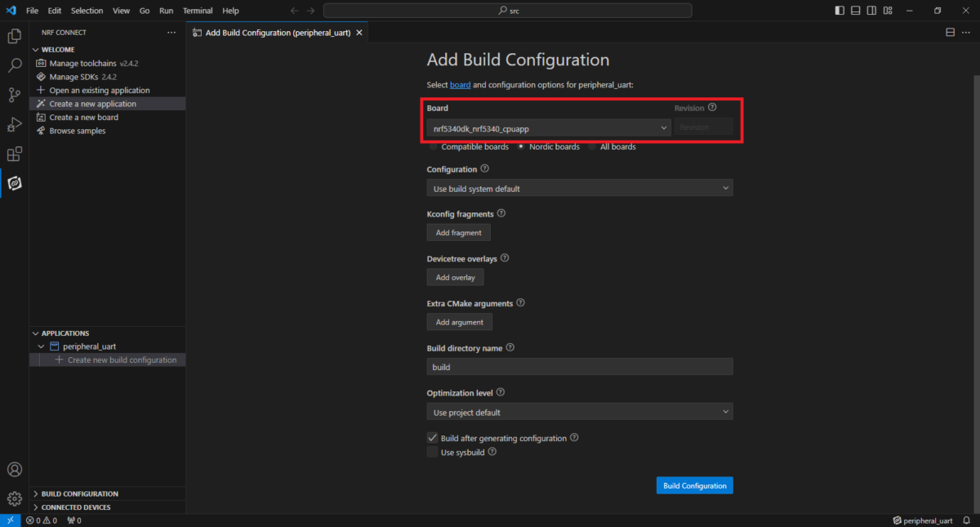980x527 pixels.
Task: Close the Add Build Configuration tab
Action: coord(359,33)
